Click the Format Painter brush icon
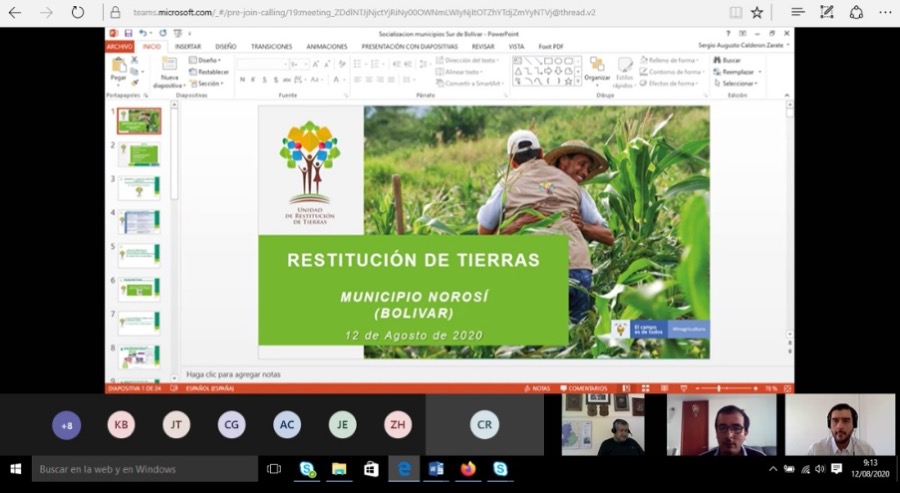This screenshot has height=493, width=900. (x=135, y=83)
